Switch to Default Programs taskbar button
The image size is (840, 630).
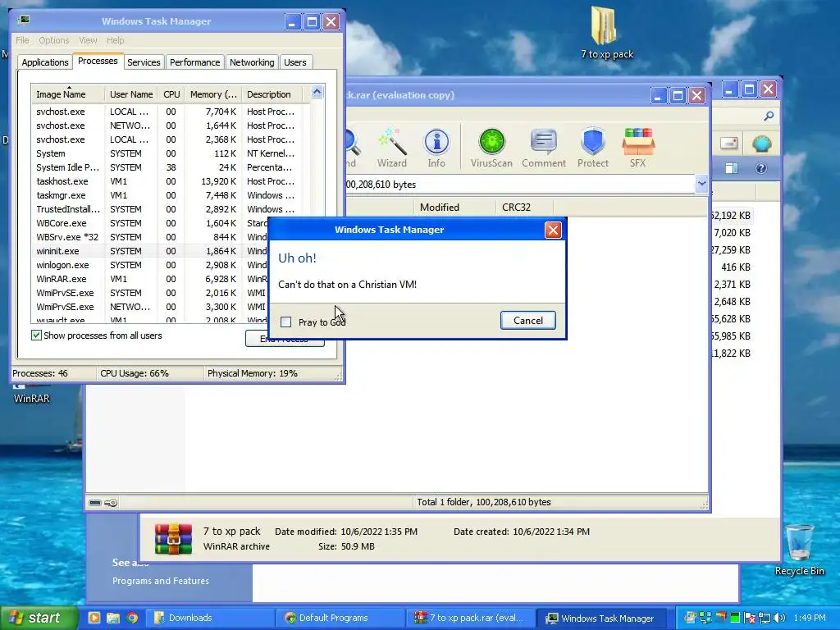339,618
